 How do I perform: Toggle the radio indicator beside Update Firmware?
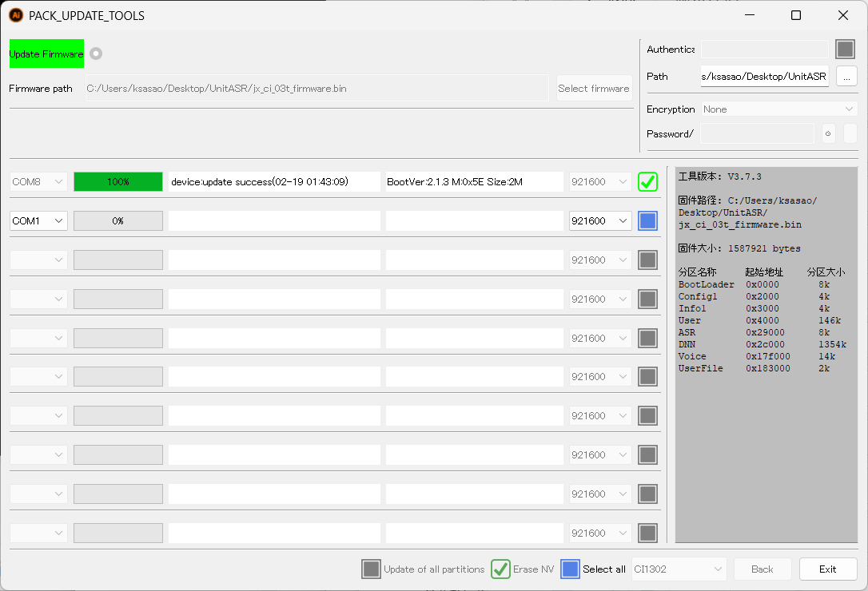click(97, 54)
